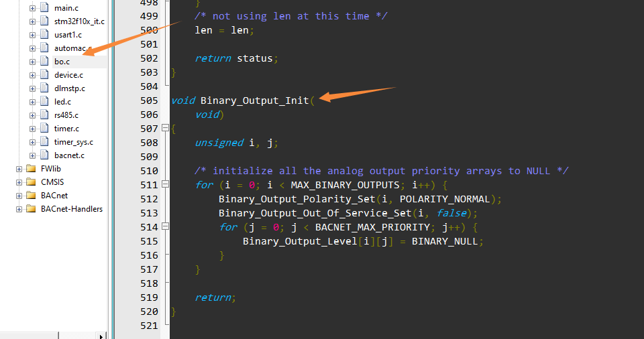The image size is (644, 339).
Task: Select the BACnet-Handlers group label
Action: coord(72,209)
